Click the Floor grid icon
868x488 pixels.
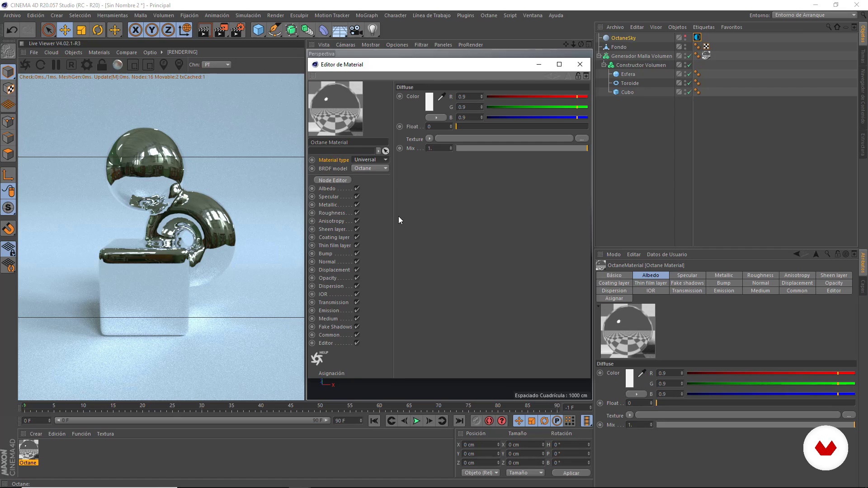click(x=340, y=30)
